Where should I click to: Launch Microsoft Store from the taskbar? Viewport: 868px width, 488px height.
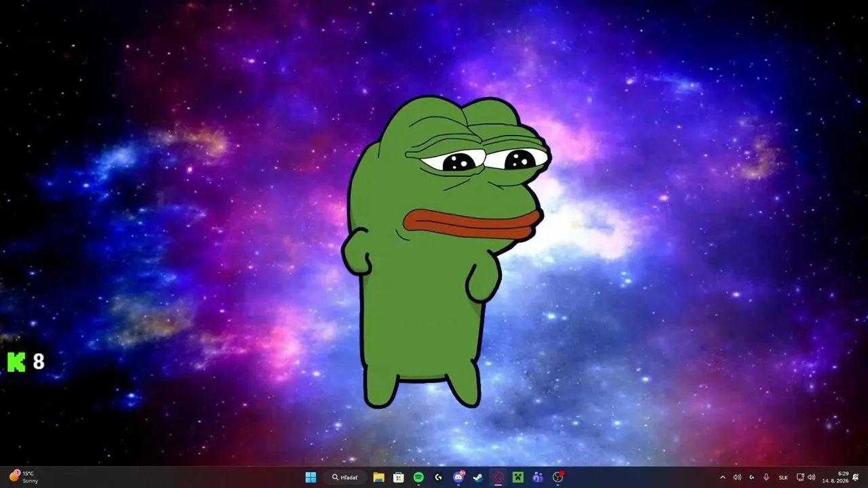[399, 477]
